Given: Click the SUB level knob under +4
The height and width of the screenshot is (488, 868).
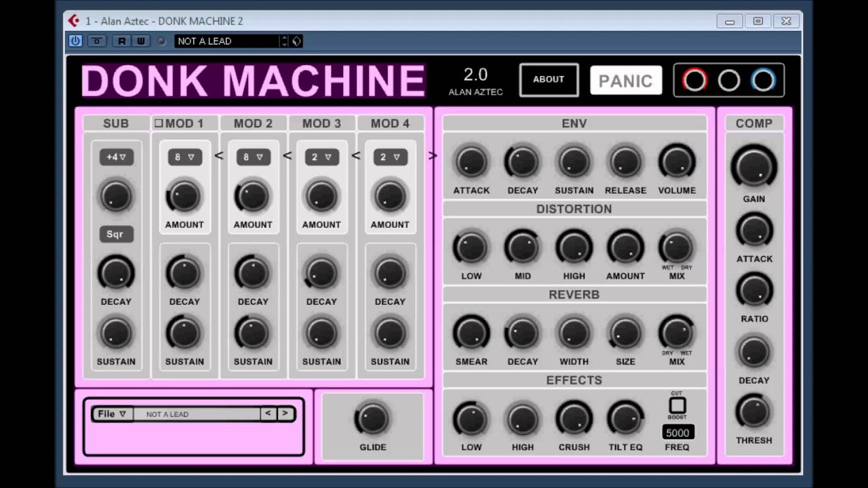Looking at the screenshot, I should [116, 196].
